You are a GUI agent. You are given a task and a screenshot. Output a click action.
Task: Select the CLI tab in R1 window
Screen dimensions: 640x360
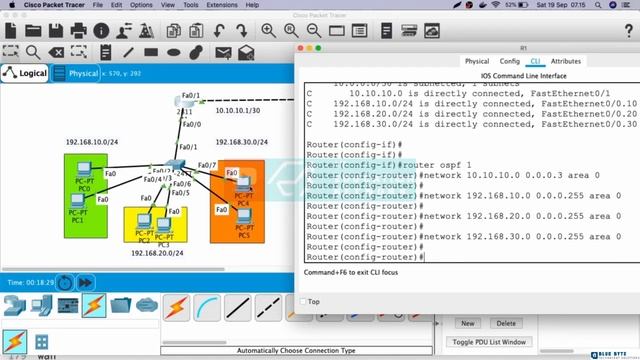click(535, 61)
